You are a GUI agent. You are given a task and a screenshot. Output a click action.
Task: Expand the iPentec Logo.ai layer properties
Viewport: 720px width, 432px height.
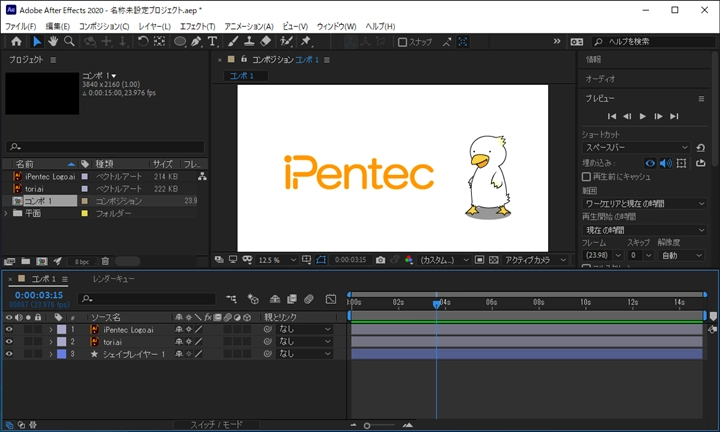[x=50, y=329]
